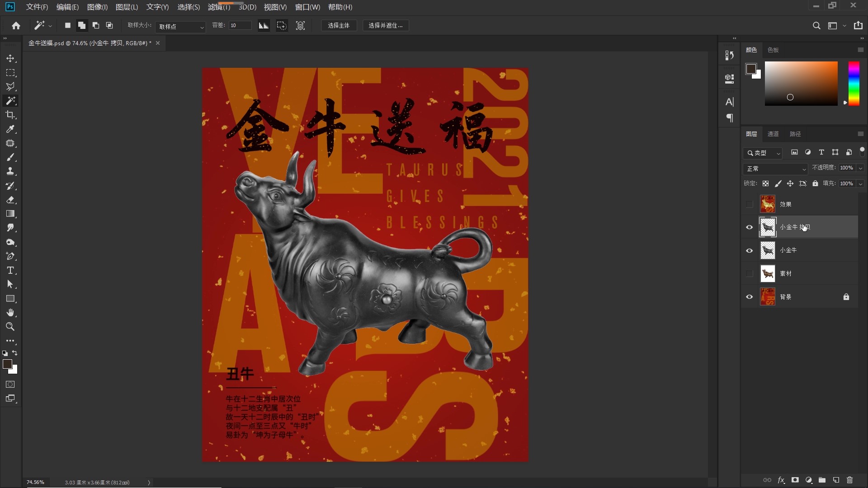This screenshot has width=868, height=488.
Task: Hide the 小金牛 layer
Action: coord(750,250)
